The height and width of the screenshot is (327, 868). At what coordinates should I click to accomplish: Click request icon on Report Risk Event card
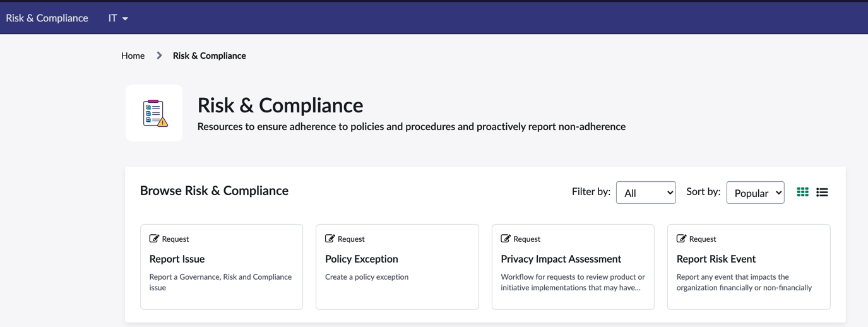(681, 239)
